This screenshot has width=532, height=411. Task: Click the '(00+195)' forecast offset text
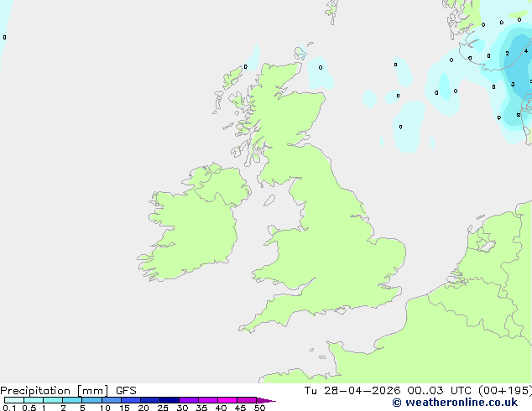click(x=505, y=391)
